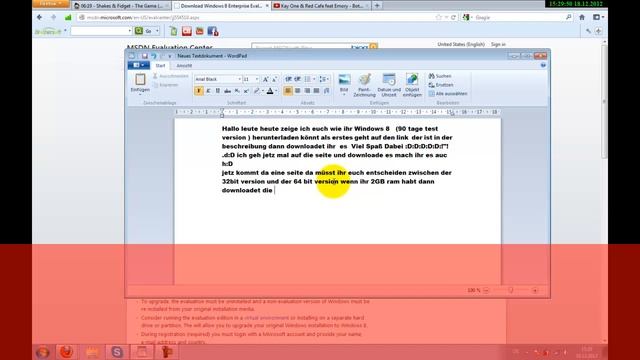Toggle italic formatting

208,91
